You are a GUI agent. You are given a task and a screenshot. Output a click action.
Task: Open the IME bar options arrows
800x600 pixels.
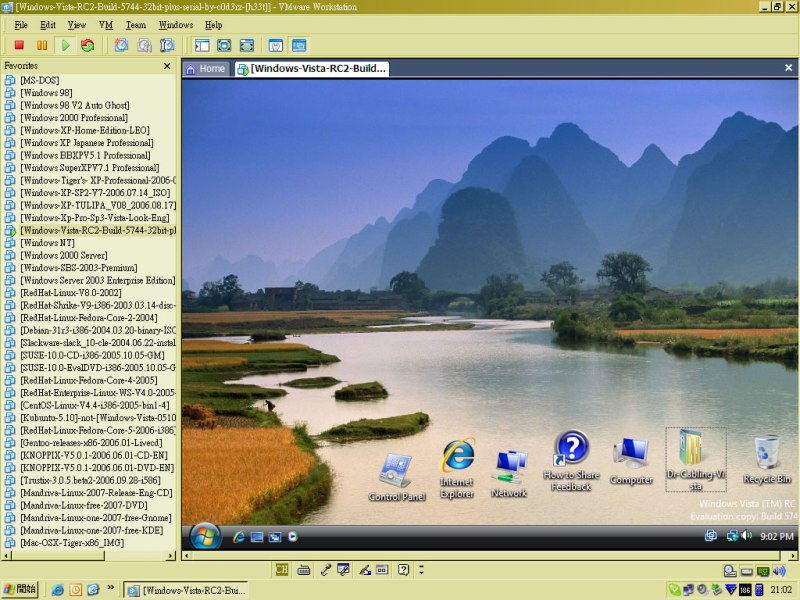tap(421, 569)
